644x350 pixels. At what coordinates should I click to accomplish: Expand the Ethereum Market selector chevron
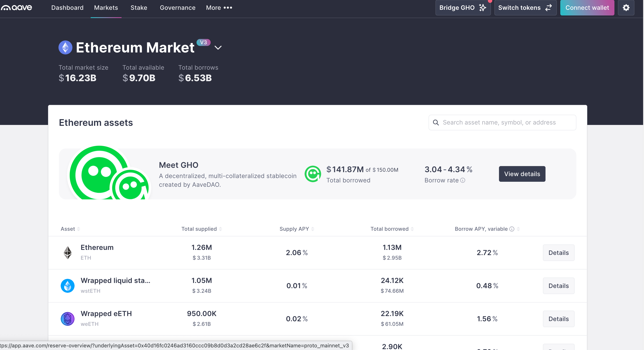(218, 48)
